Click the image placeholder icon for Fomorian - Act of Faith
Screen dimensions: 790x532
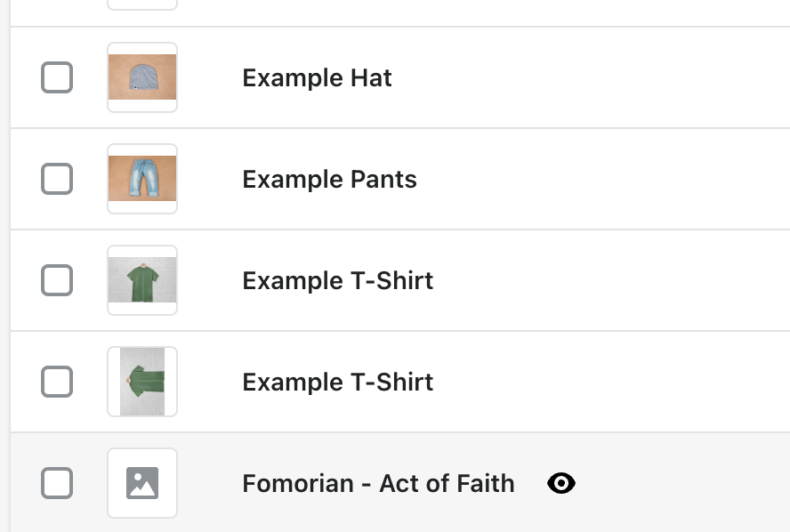click(x=141, y=483)
